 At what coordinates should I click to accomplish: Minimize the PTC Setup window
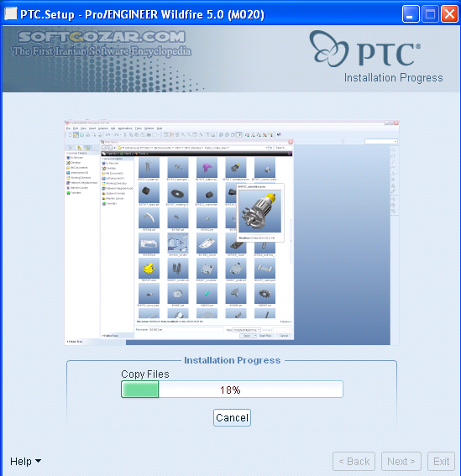(411, 14)
